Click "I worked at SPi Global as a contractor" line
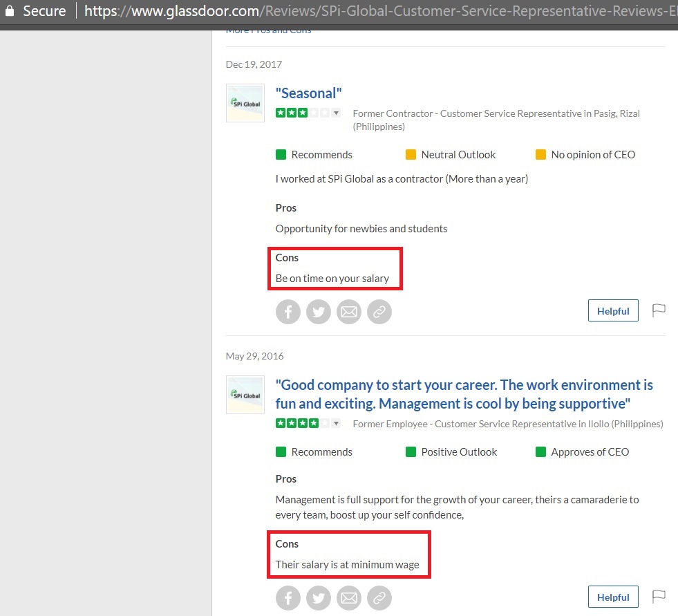678x616 pixels. point(402,179)
